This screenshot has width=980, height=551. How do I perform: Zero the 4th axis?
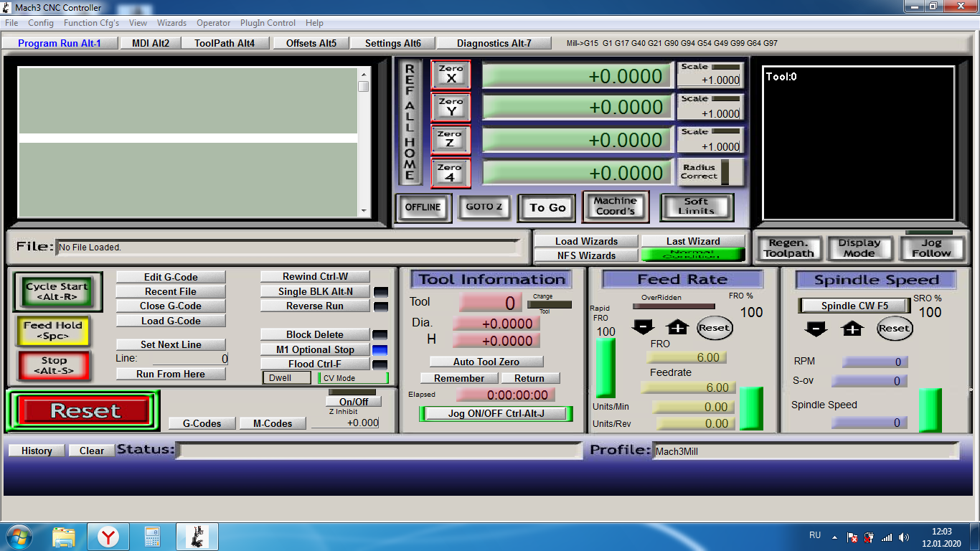pyautogui.click(x=451, y=173)
